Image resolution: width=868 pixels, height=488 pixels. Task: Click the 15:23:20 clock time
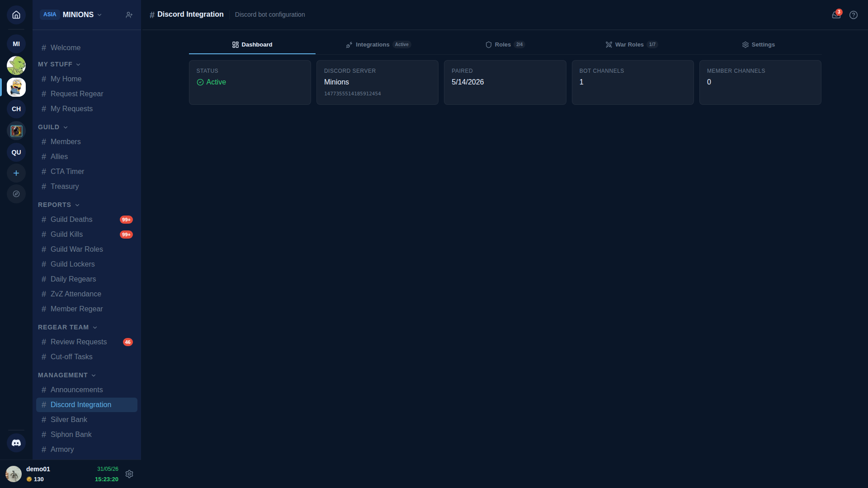pyautogui.click(x=107, y=479)
